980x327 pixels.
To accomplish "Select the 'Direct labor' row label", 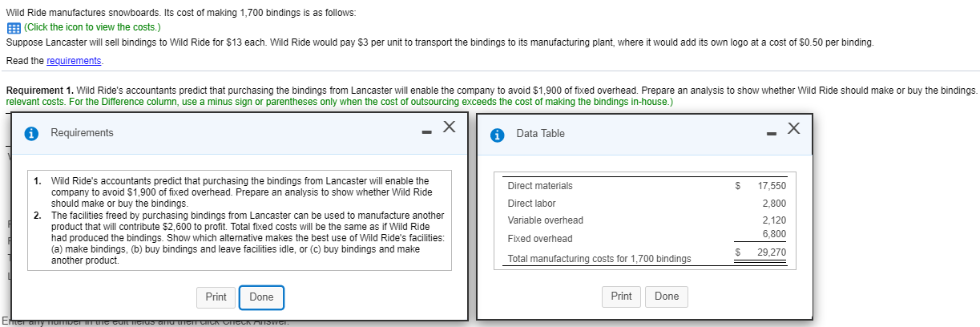I will coord(531,204).
